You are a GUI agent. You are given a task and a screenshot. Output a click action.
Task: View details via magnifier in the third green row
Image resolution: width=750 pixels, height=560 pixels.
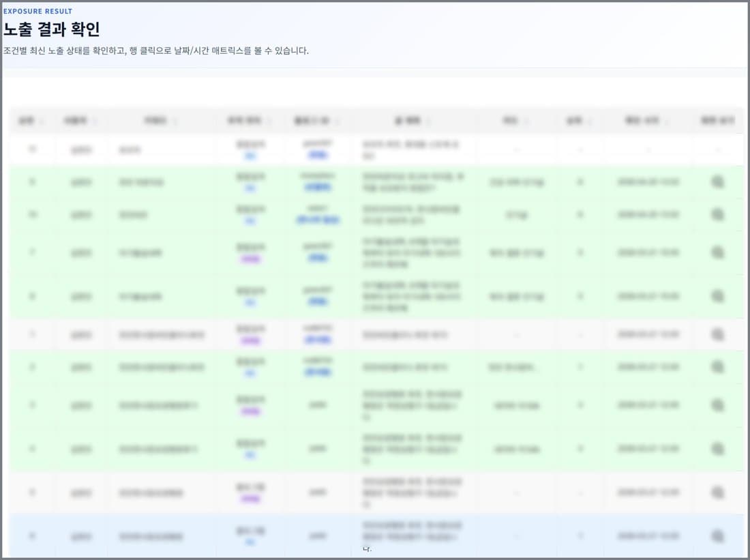point(717,252)
